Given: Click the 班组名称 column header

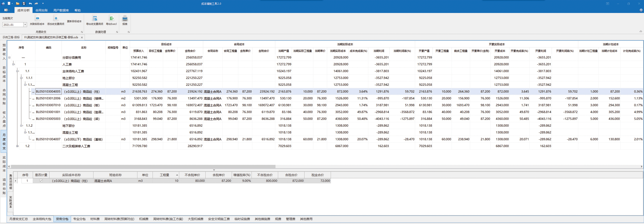Looking at the screenshot, I should pyautogui.click(x=115, y=175).
